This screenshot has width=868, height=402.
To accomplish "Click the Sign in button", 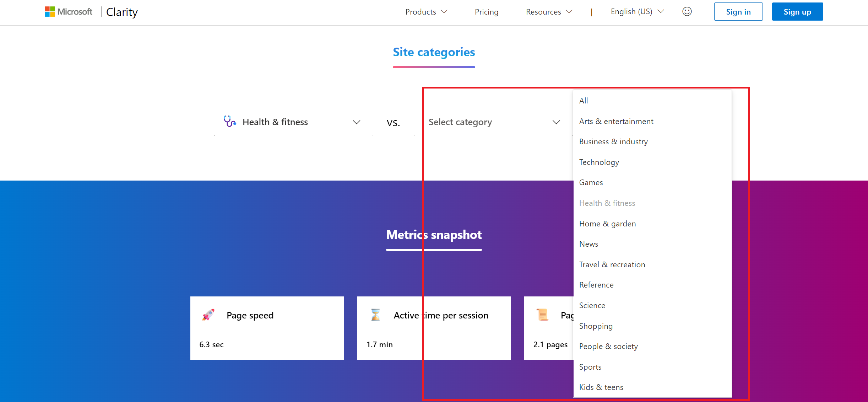I will [738, 12].
